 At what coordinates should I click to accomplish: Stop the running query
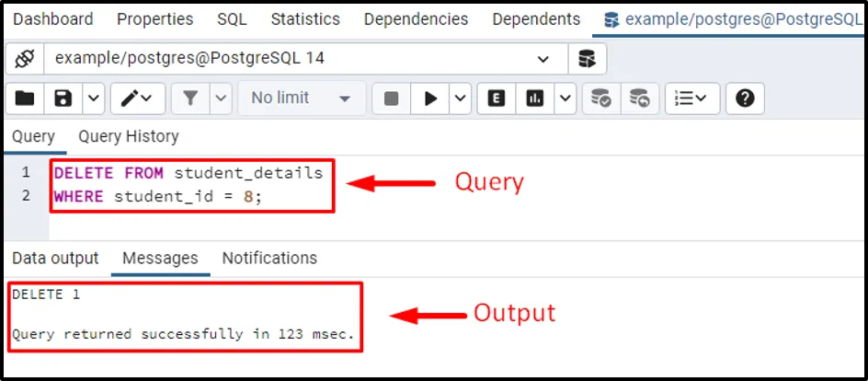point(391,98)
